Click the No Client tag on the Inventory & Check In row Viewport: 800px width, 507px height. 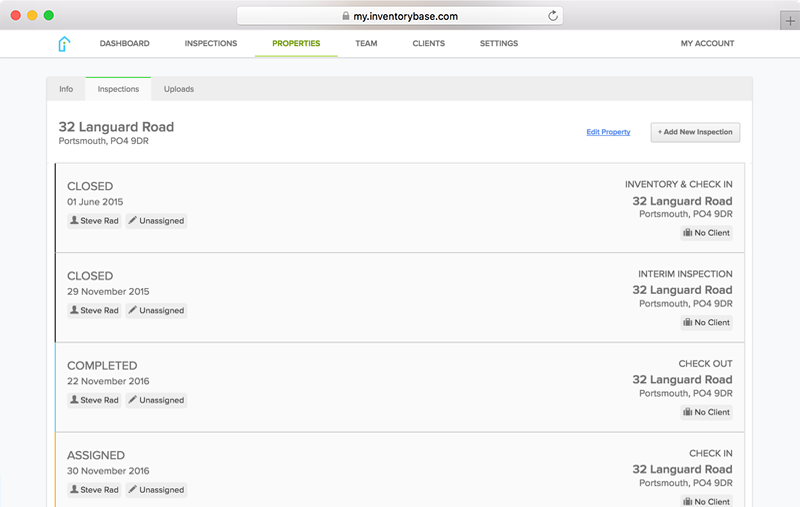[706, 233]
